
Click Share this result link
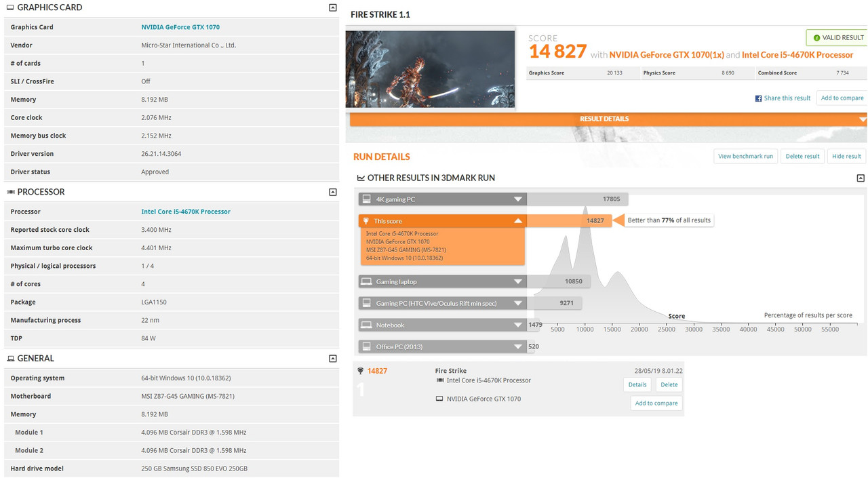tap(787, 98)
